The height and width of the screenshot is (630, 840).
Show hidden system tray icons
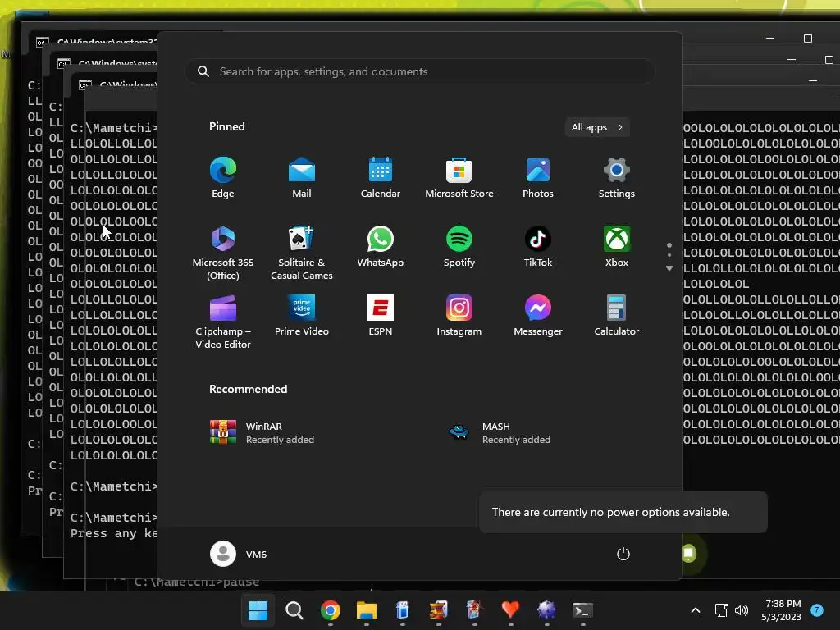(696, 610)
